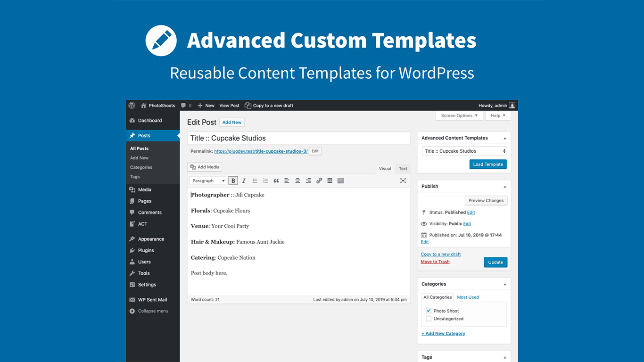Open Categories submenu under Posts
This screenshot has height=362, width=644.
[141, 167]
